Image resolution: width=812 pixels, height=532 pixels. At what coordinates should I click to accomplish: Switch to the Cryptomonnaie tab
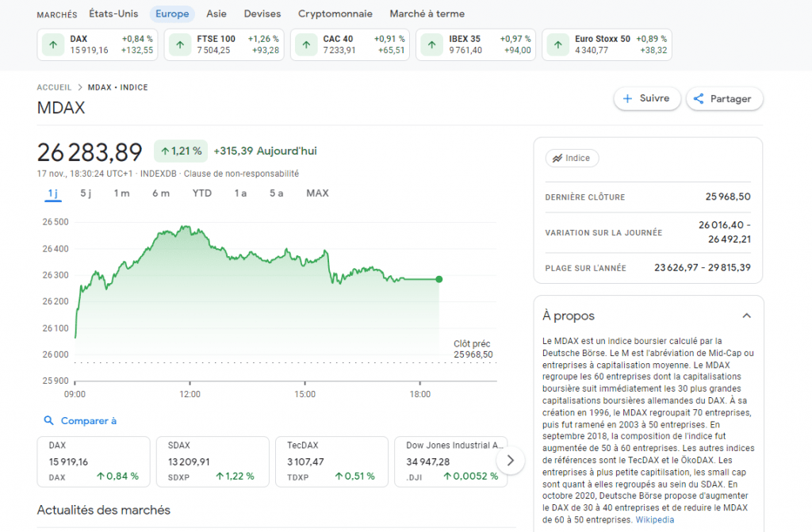(335, 13)
